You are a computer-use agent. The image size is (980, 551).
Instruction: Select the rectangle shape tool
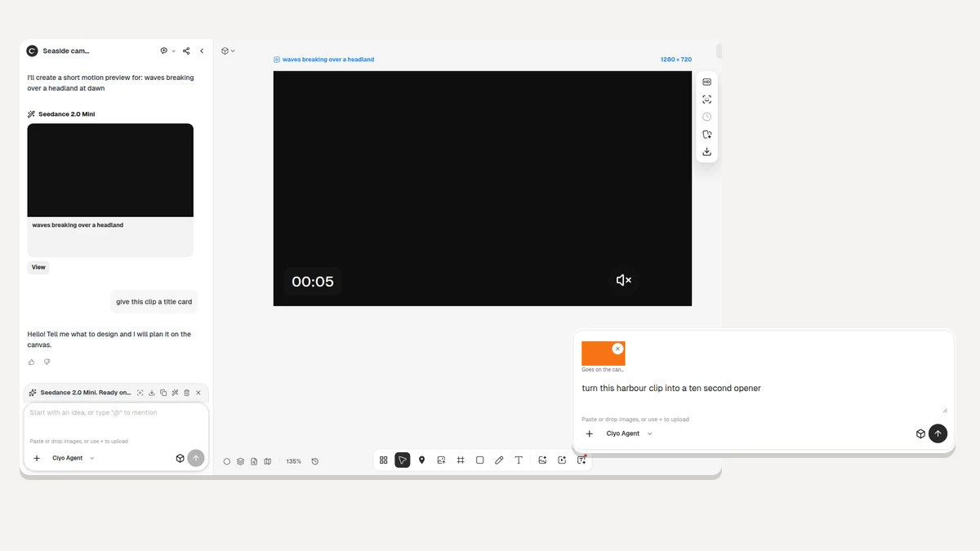coord(480,460)
